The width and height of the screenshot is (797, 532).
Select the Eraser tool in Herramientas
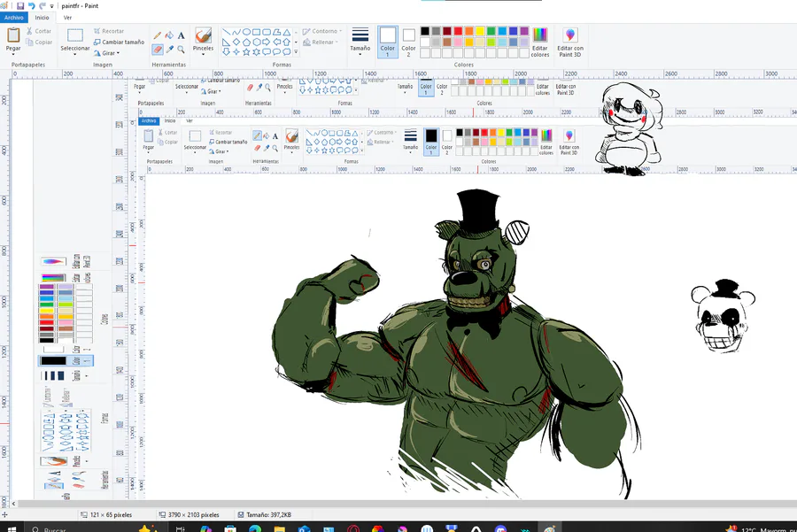click(x=158, y=50)
